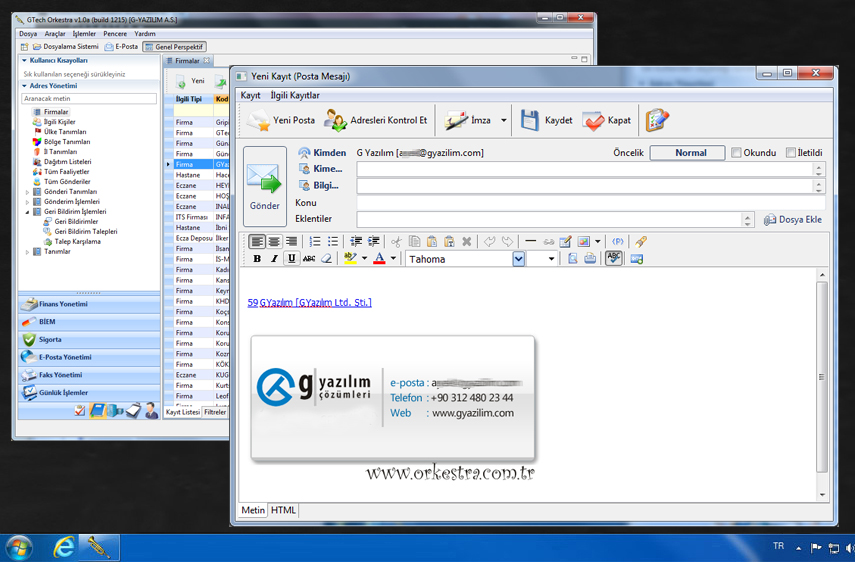Toggle bold formatting
The height and width of the screenshot is (562, 855).
(x=257, y=259)
